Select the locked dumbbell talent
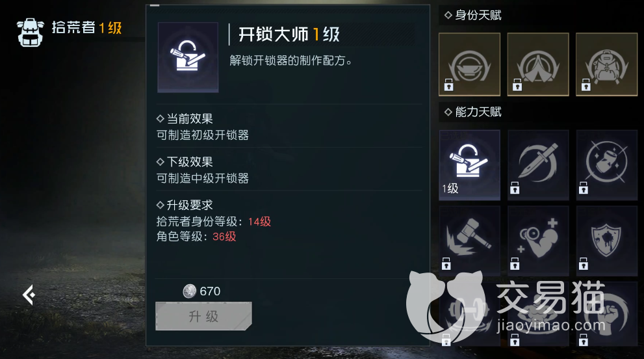This screenshot has width=644, height=359. pyautogui.click(x=469, y=314)
